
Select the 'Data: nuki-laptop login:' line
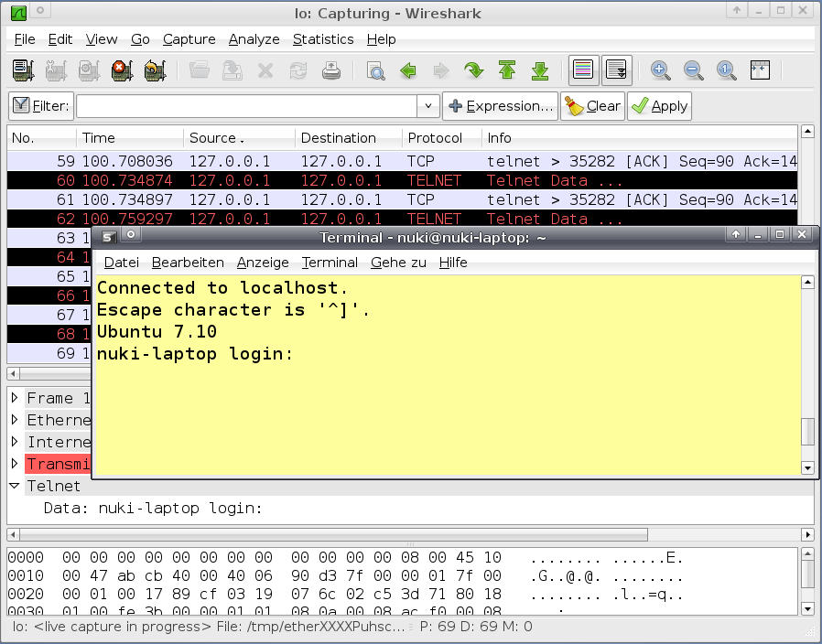click(153, 509)
